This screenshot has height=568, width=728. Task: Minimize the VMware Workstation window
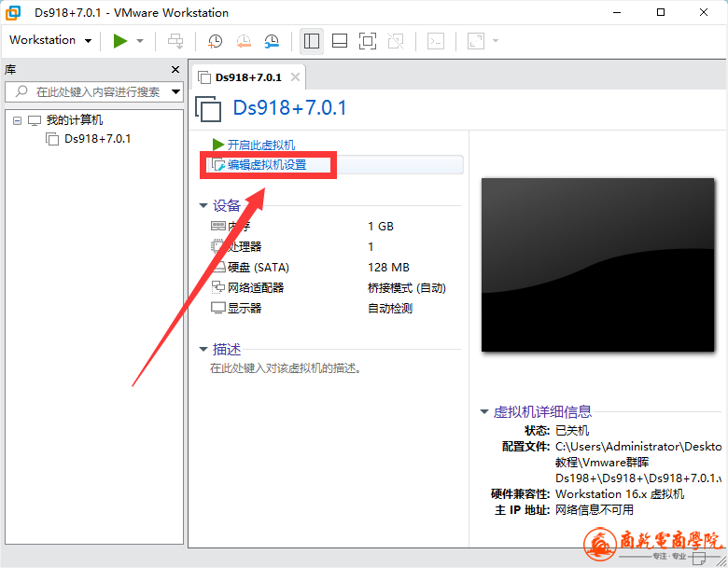[x=617, y=12]
